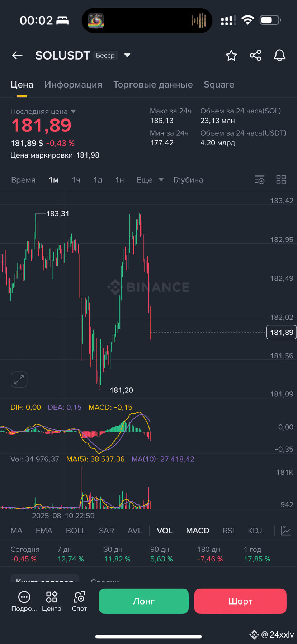Open the chart layout grid icon
Viewport: 297px width, 644px height.
(281, 180)
